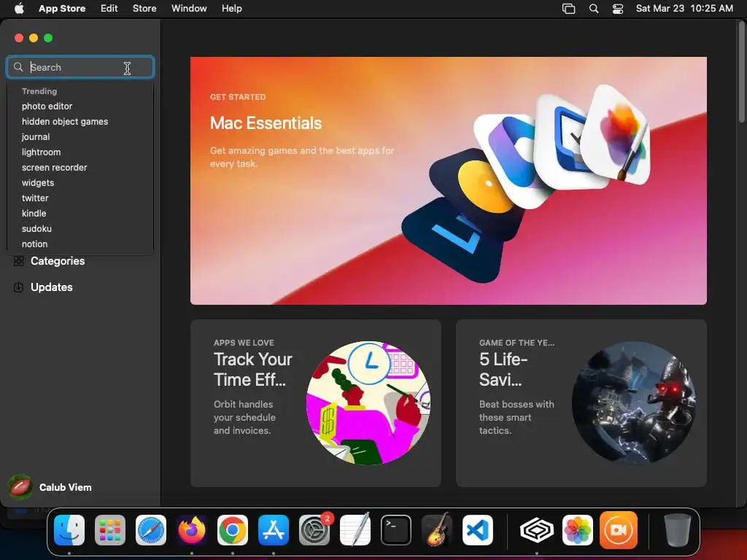The width and height of the screenshot is (747, 560).
Task: Open the Edit menu
Action: point(109,8)
